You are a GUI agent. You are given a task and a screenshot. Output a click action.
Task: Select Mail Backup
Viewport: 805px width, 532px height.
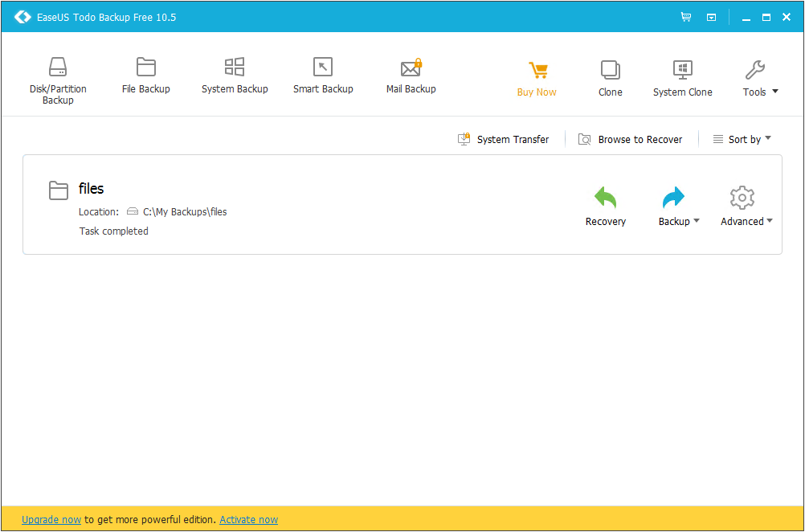coord(411,76)
